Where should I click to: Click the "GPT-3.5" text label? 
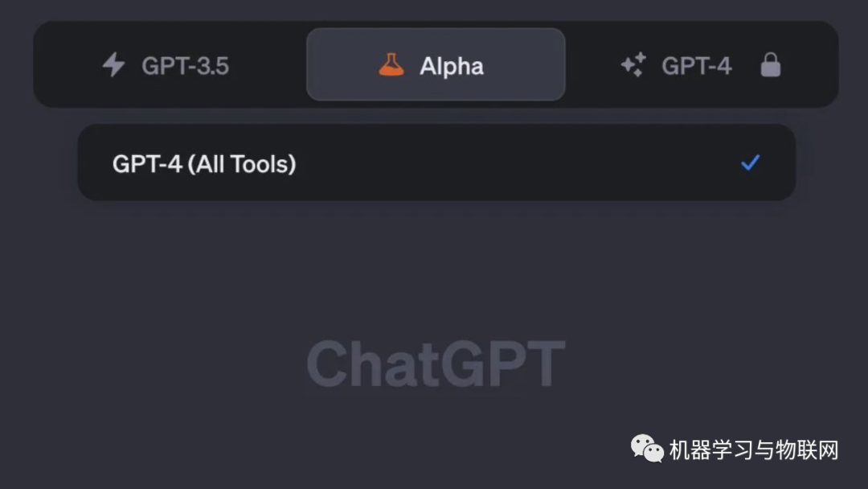pos(186,66)
